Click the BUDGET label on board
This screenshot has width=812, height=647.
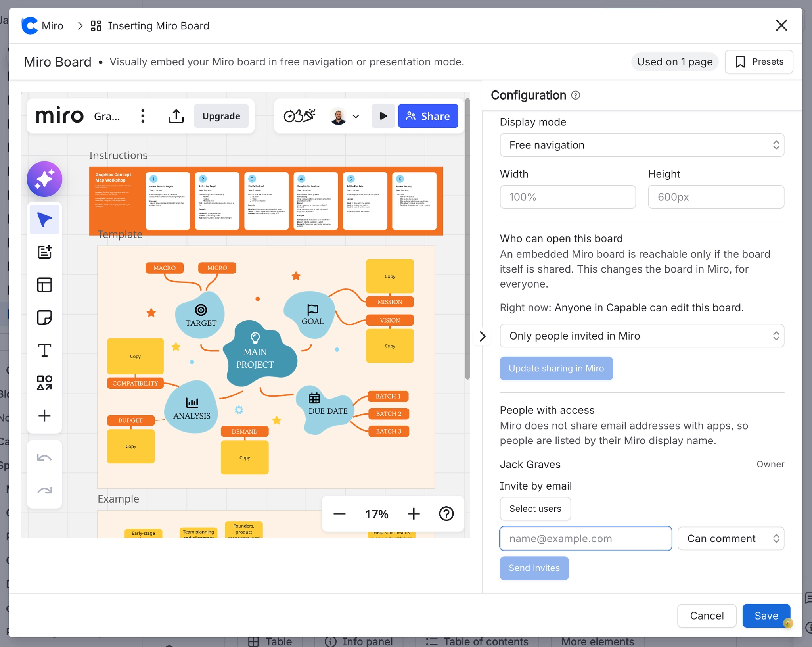click(x=130, y=420)
